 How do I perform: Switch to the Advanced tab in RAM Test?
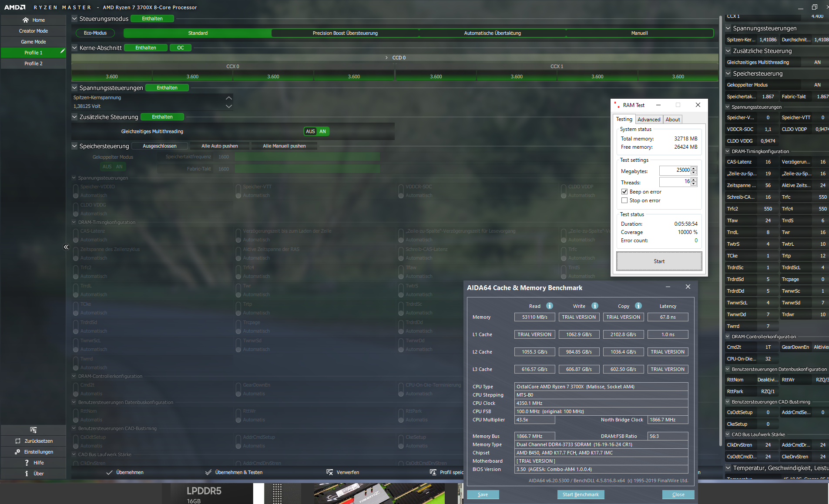(649, 120)
